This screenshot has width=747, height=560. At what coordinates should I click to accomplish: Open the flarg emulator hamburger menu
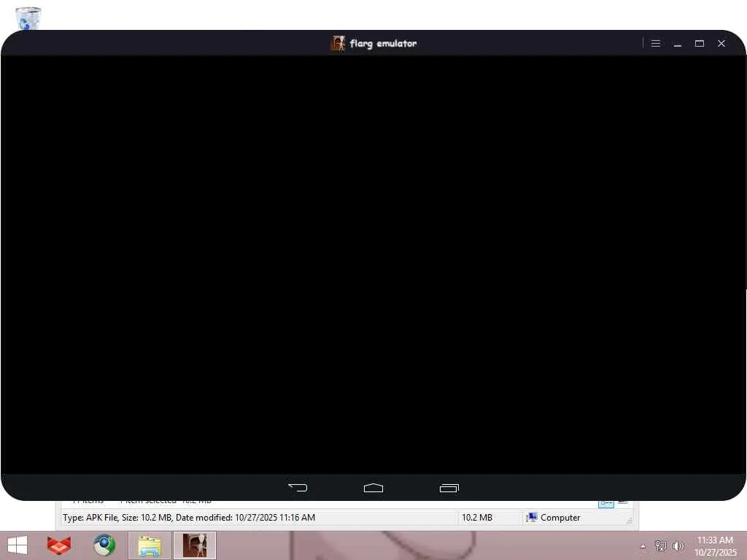click(656, 43)
